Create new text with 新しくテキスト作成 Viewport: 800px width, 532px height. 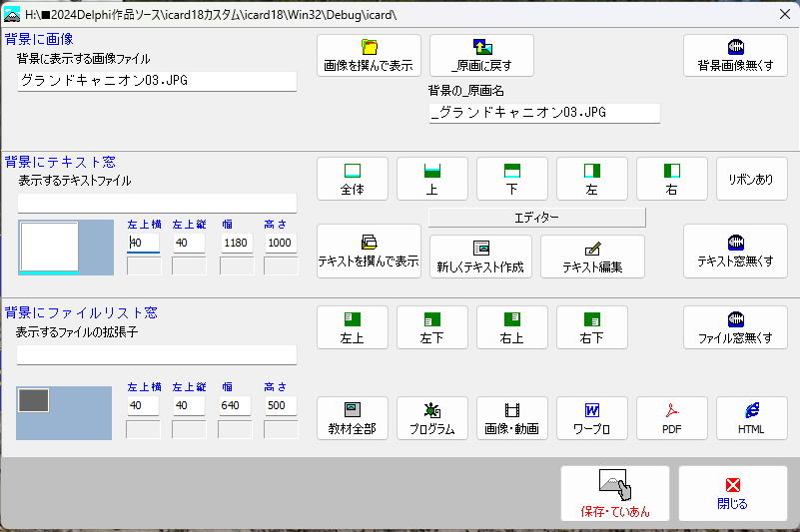[x=480, y=257]
